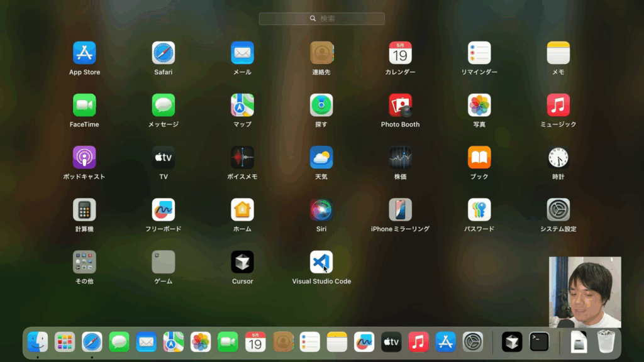Open the Trash in the Dock
Viewport: 644px width, 362px height.
(606, 342)
